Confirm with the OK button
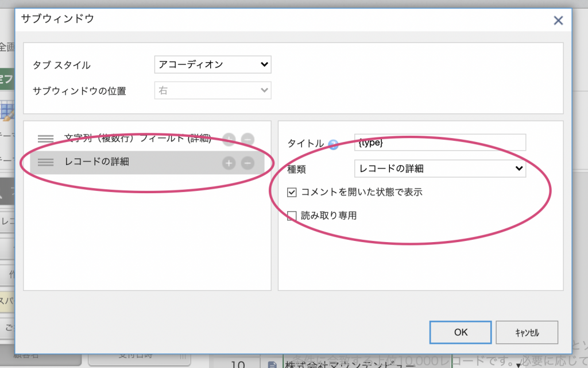Screen dimensions: 588x368 click(461, 332)
